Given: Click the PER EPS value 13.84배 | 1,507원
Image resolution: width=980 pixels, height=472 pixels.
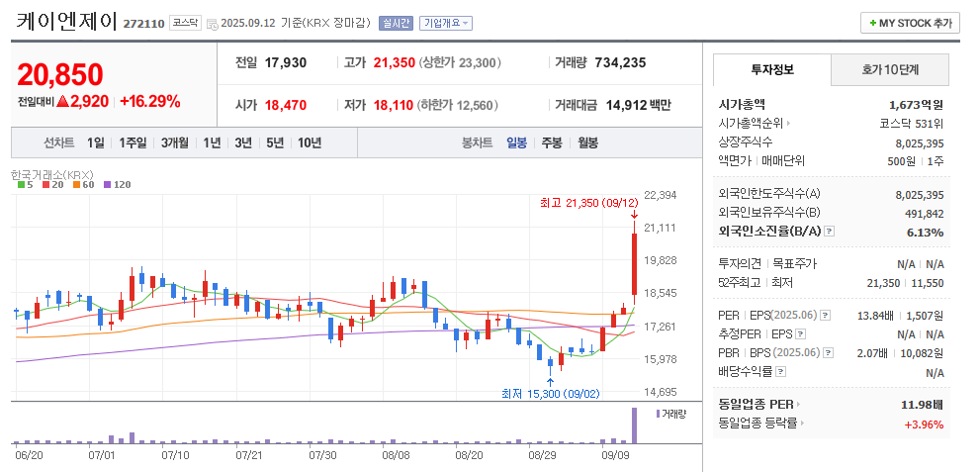Looking at the screenshot, I should pos(900,315).
